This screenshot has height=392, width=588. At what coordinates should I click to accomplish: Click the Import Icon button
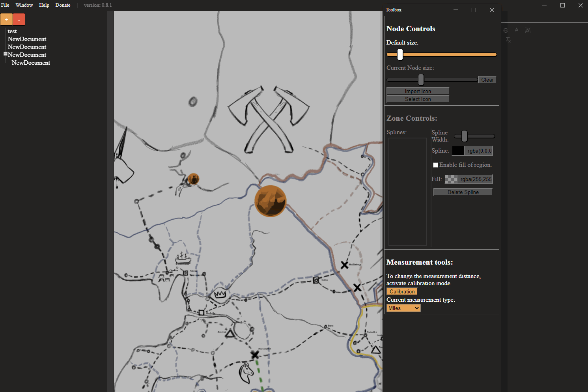click(x=418, y=91)
